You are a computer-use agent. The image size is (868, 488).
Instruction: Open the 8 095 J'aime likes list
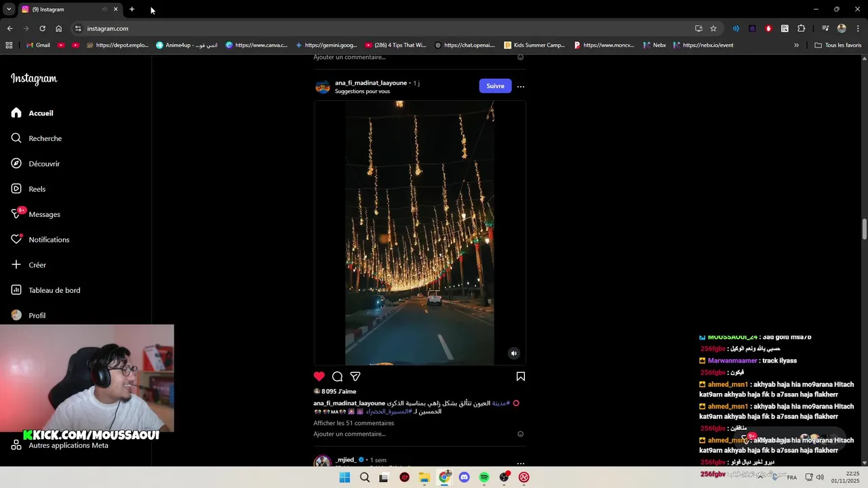coord(338,391)
